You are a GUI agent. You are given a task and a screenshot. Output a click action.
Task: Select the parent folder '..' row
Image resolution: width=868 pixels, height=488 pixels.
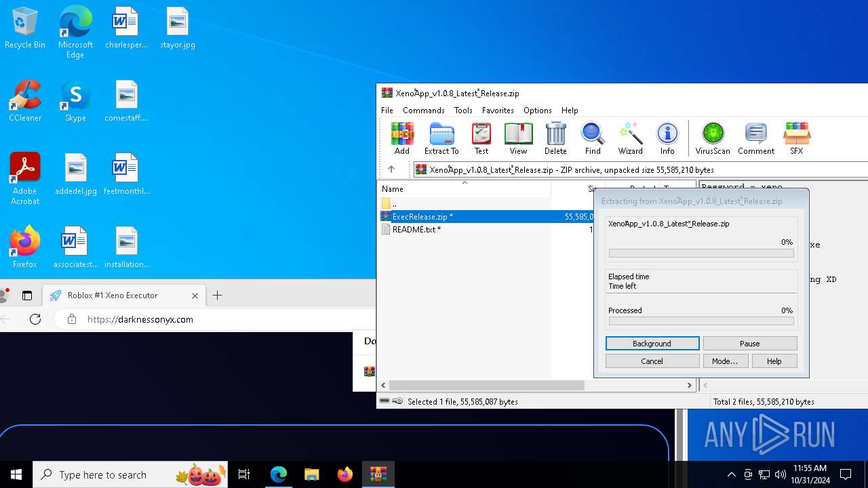click(486, 204)
